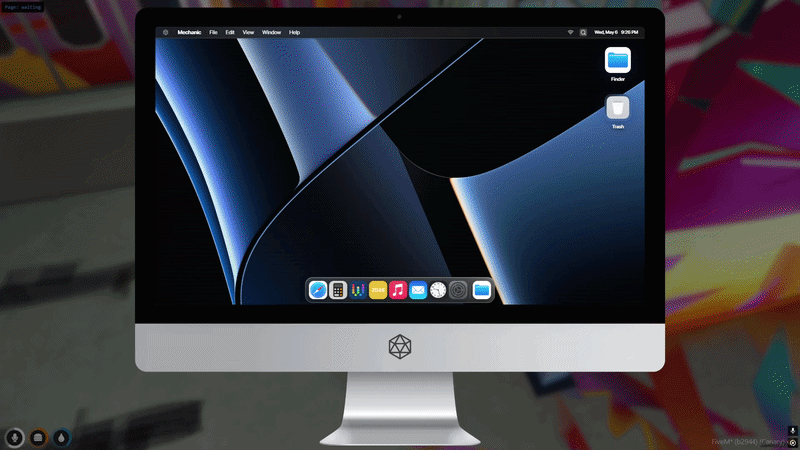Open the Edit menu
The image size is (800, 450).
(230, 32)
